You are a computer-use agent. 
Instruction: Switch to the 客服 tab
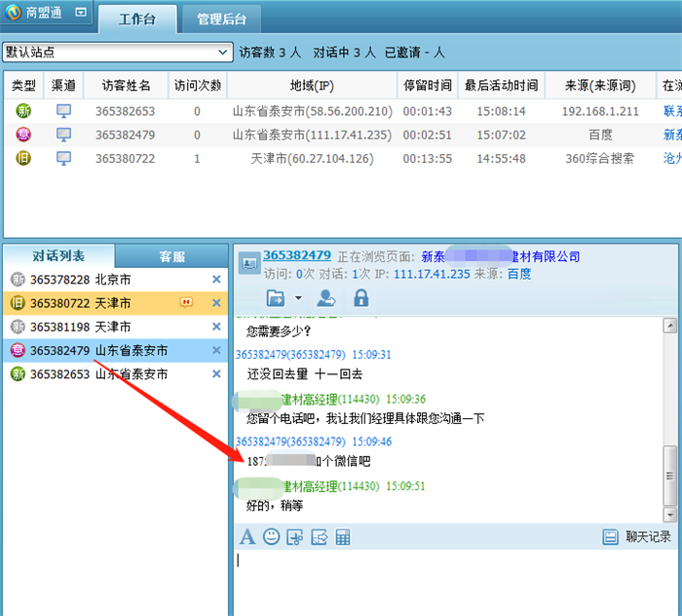click(171, 256)
